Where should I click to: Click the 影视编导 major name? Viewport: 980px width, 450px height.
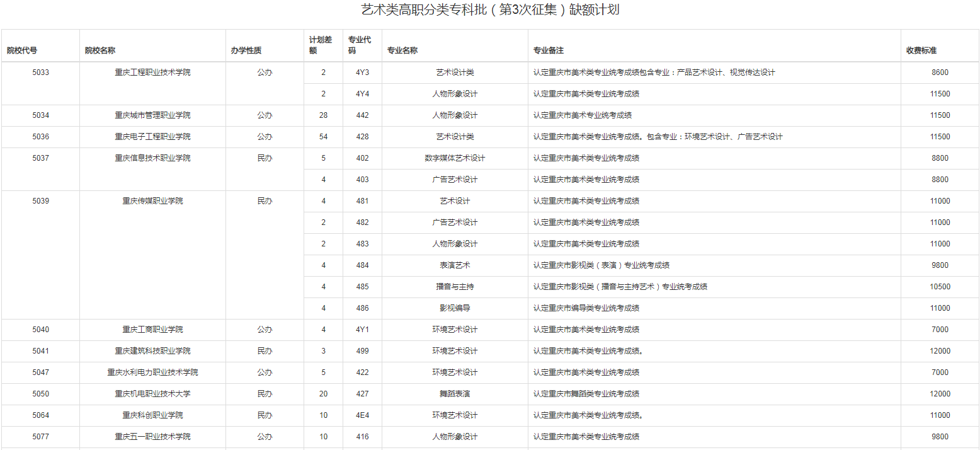pos(455,308)
